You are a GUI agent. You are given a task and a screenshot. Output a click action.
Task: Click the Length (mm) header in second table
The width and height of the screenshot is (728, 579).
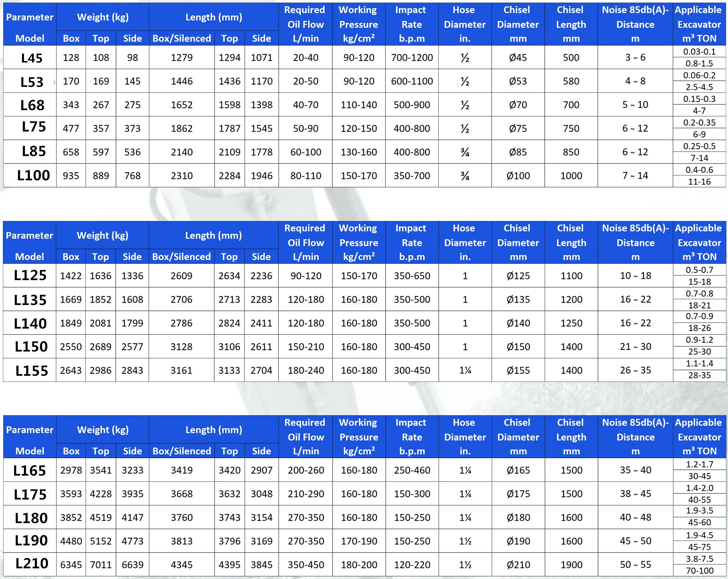213,236
